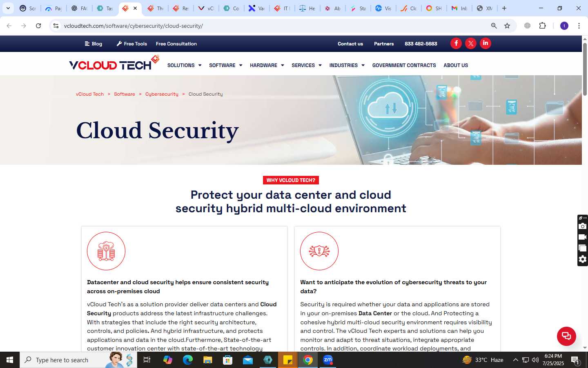Open Chrome three-dot menu
The width and height of the screenshot is (588, 368).
[579, 26]
